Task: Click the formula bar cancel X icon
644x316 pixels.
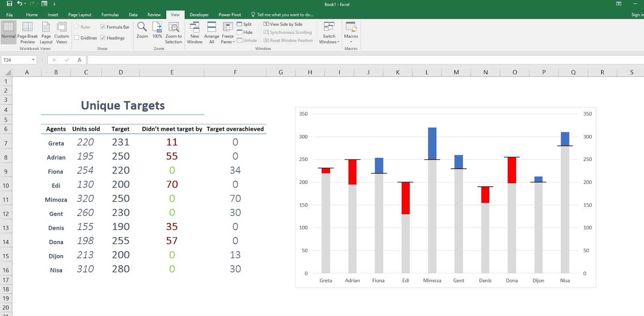Action: [x=54, y=60]
